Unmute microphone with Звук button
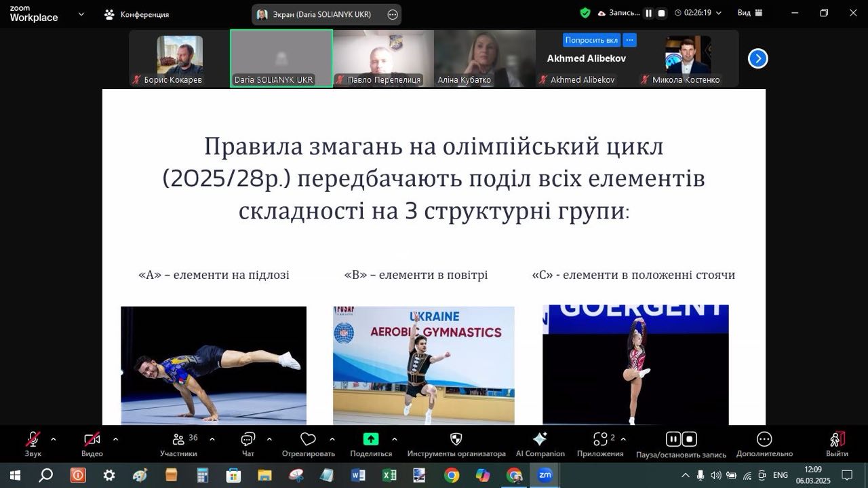 click(33, 443)
